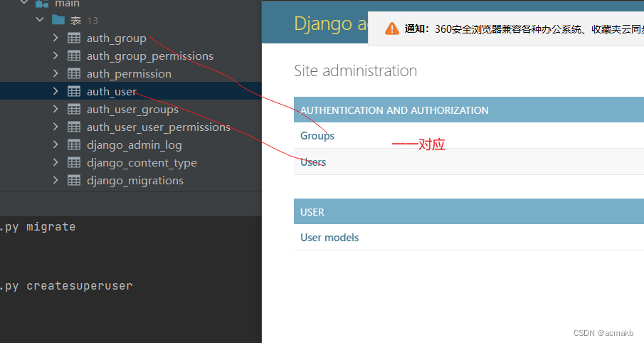The height and width of the screenshot is (343, 644).
Task: Select the auth_group table name
Action: click(x=117, y=38)
